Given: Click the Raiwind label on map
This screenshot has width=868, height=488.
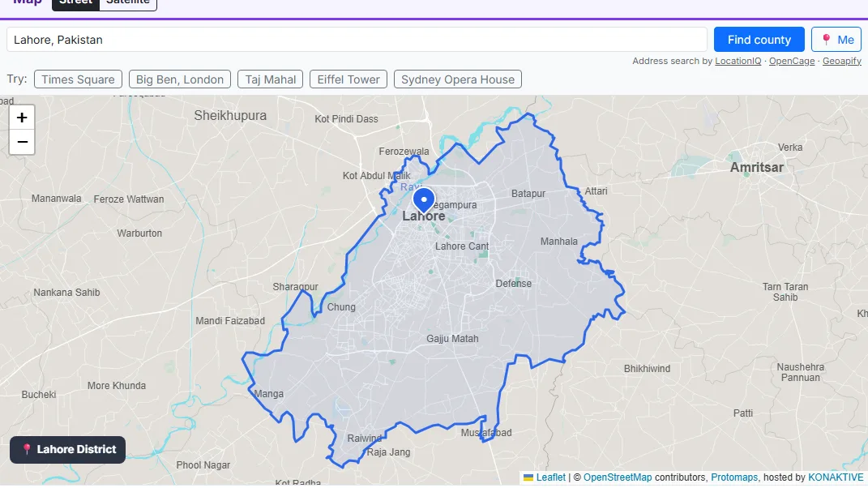Looking at the screenshot, I should 364,439.
